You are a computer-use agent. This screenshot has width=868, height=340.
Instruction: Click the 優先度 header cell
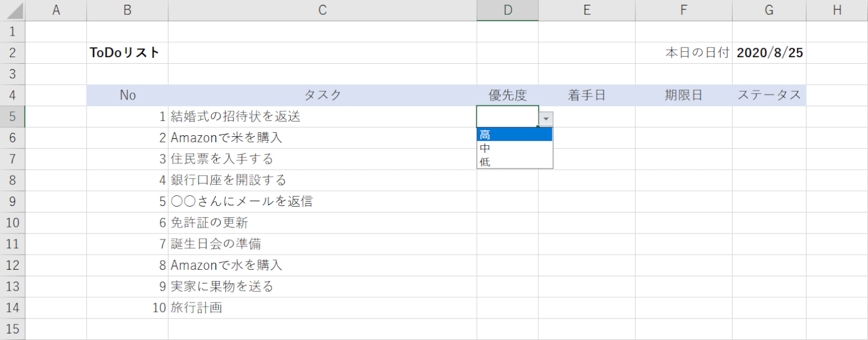click(507, 95)
